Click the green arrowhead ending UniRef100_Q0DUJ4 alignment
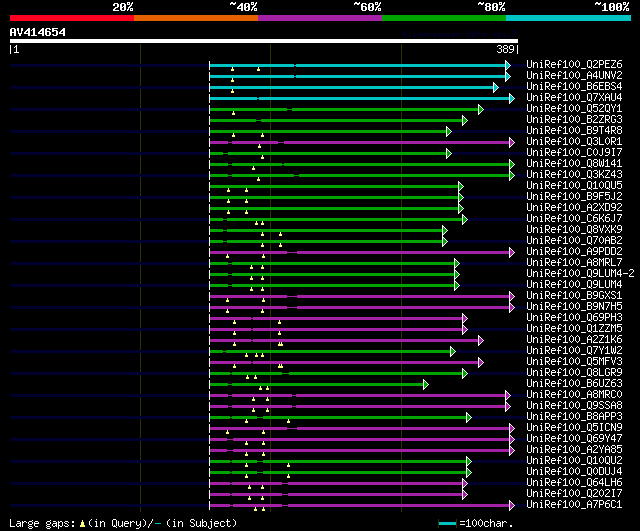Screen dimensions: 640x531 coord(469,473)
